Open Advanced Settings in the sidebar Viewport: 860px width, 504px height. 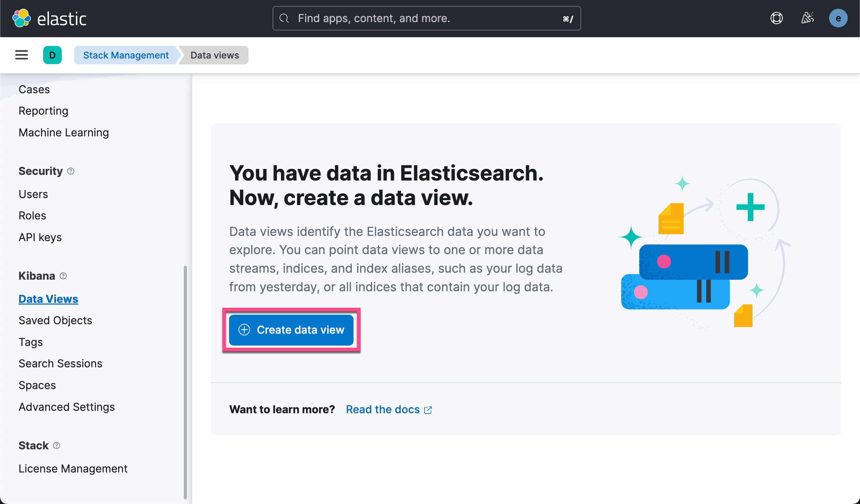[x=67, y=407]
